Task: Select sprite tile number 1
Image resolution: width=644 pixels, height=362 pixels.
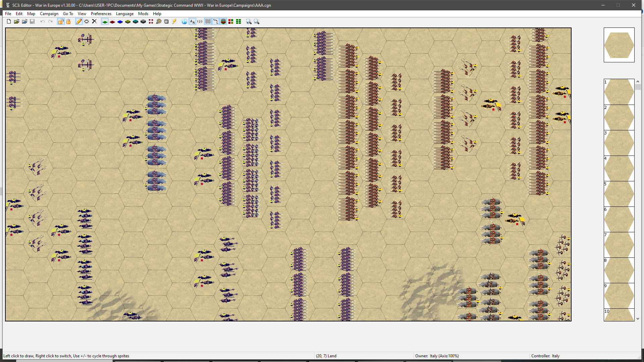Action: 619,92
